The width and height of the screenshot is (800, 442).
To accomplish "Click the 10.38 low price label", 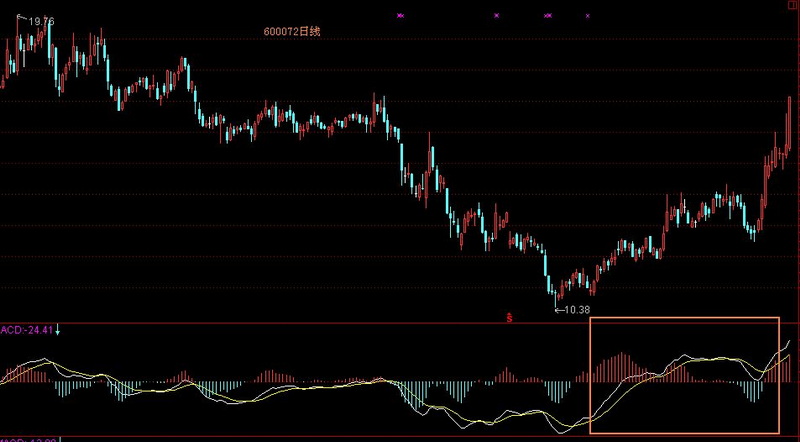I will pyautogui.click(x=575, y=310).
